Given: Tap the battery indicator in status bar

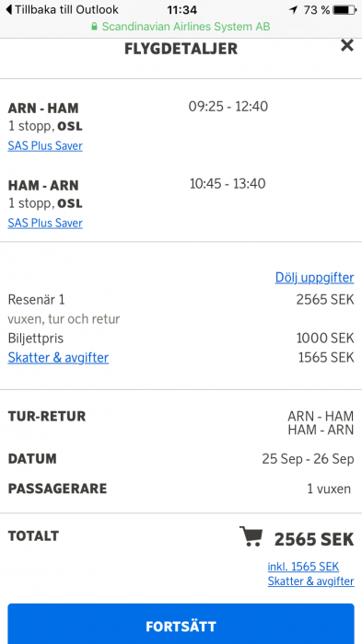Looking at the screenshot, I should 345,10.
